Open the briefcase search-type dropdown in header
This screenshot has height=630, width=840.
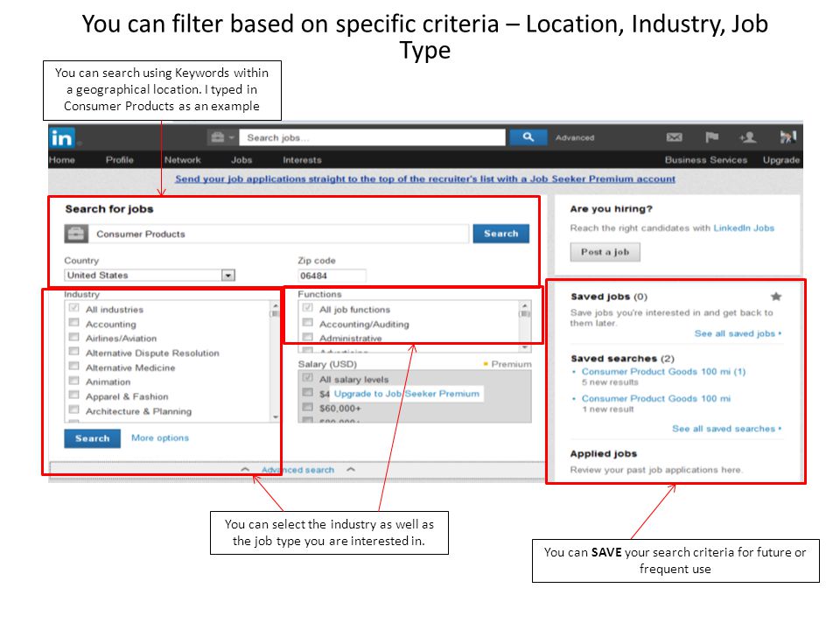221,137
